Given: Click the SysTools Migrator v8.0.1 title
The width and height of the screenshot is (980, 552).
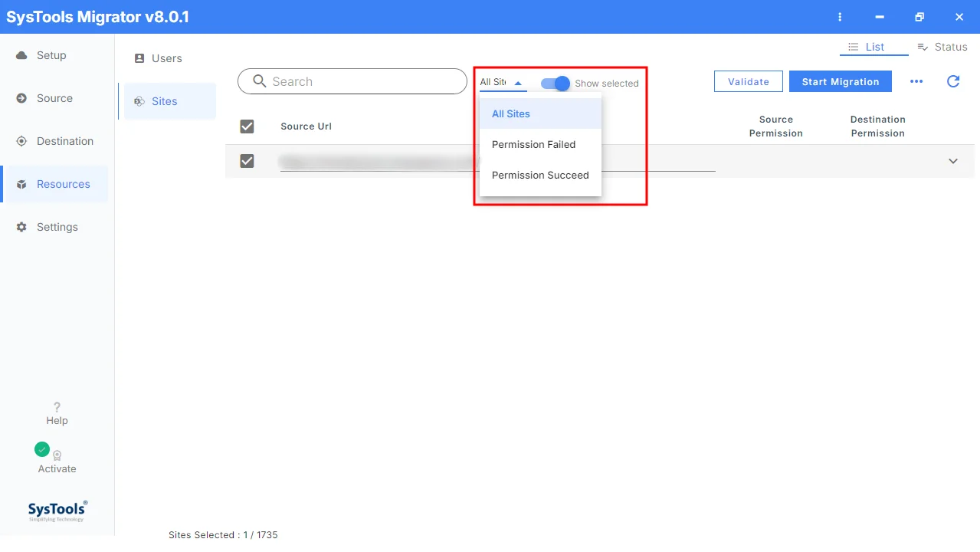Looking at the screenshot, I should click(x=98, y=17).
